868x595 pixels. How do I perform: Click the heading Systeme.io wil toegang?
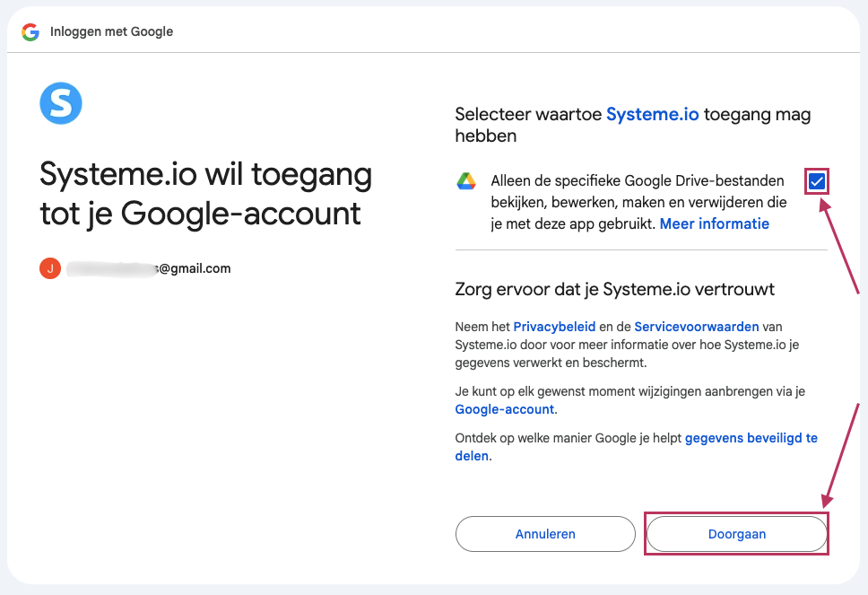(205, 193)
